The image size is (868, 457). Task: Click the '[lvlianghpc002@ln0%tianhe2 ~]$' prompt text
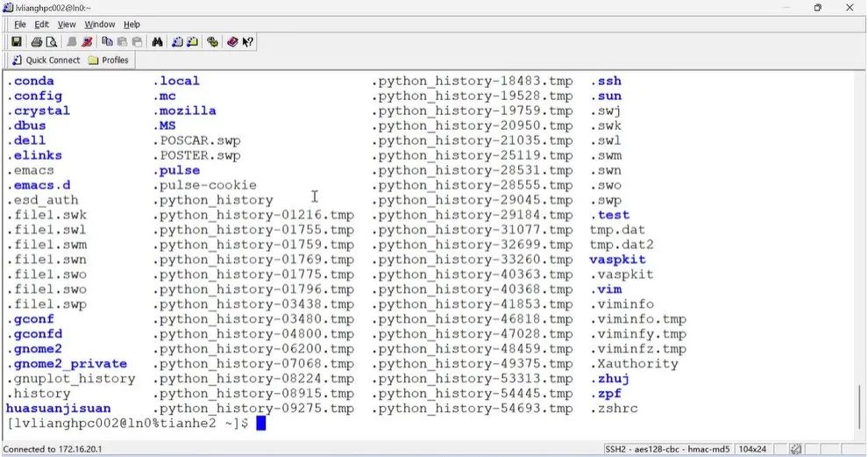[127, 424]
